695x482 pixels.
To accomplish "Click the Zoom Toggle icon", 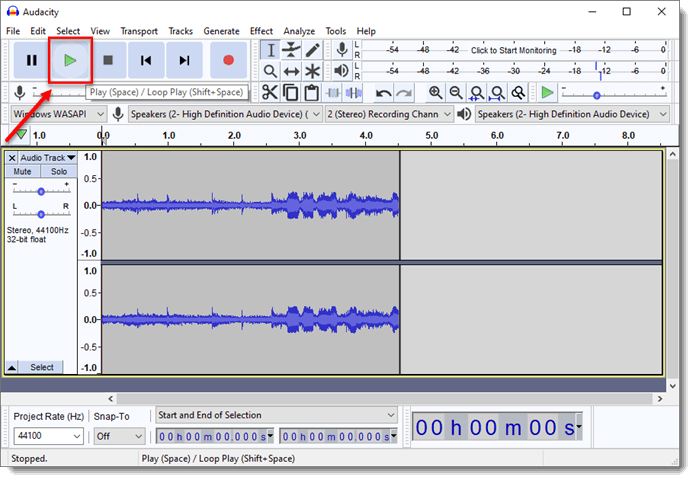I will [x=518, y=93].
